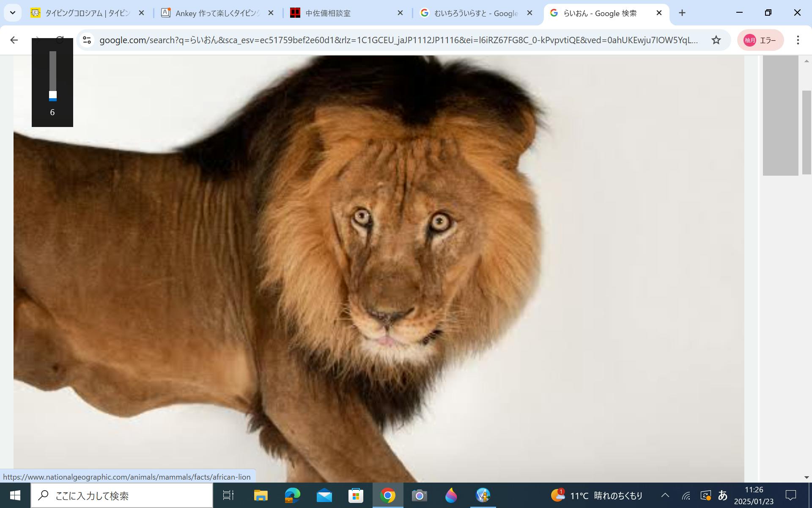Launch Microsoft Edge from the taskbar
This screenshot has height=508, width=812.
292,495
